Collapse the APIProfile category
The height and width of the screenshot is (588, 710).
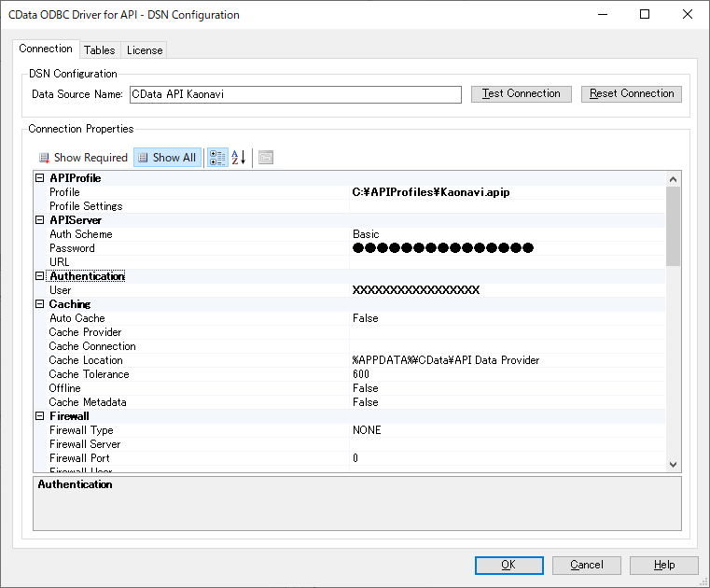tap(40, 178)
